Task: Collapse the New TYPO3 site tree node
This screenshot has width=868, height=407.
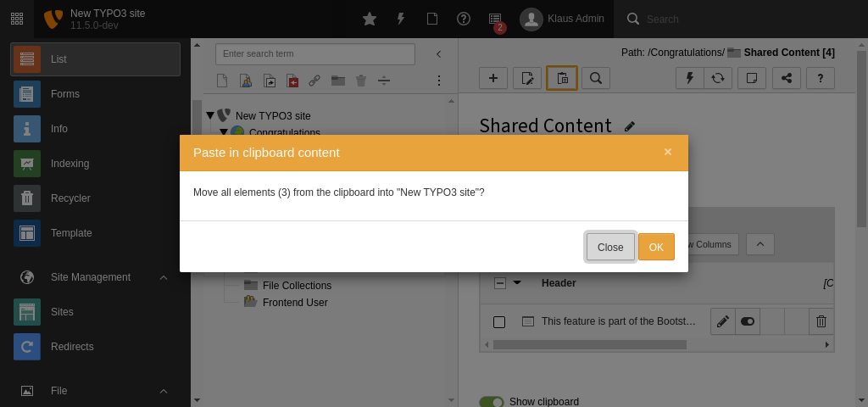Action: [x=210, y=115]
